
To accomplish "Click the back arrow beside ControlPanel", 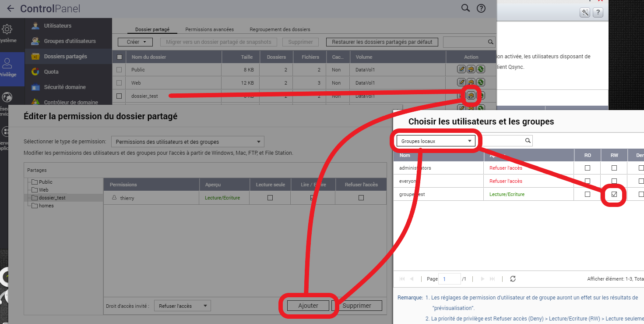I will click(x=11, y=9).
